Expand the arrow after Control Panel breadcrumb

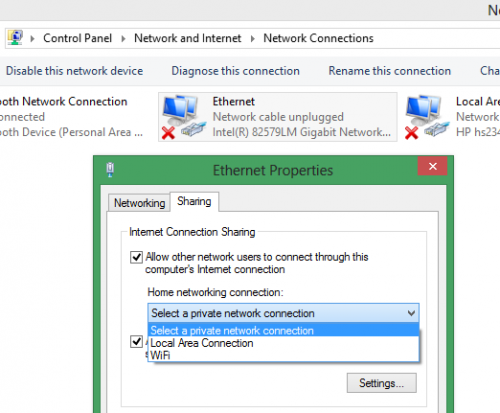[x=123, y=38]
